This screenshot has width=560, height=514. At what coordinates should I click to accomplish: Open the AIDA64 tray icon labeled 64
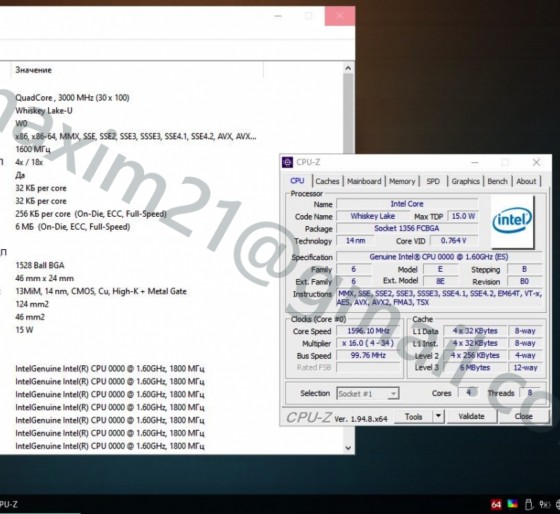pos(496,504)
